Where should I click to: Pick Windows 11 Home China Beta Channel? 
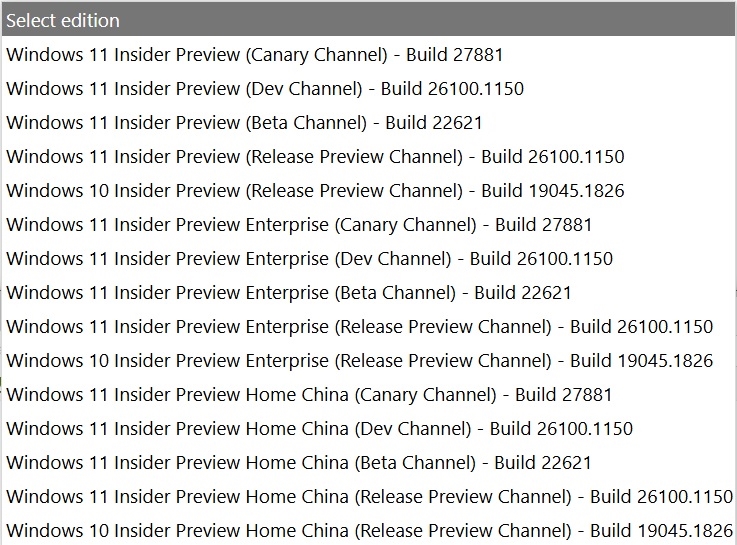pos(368,462)
